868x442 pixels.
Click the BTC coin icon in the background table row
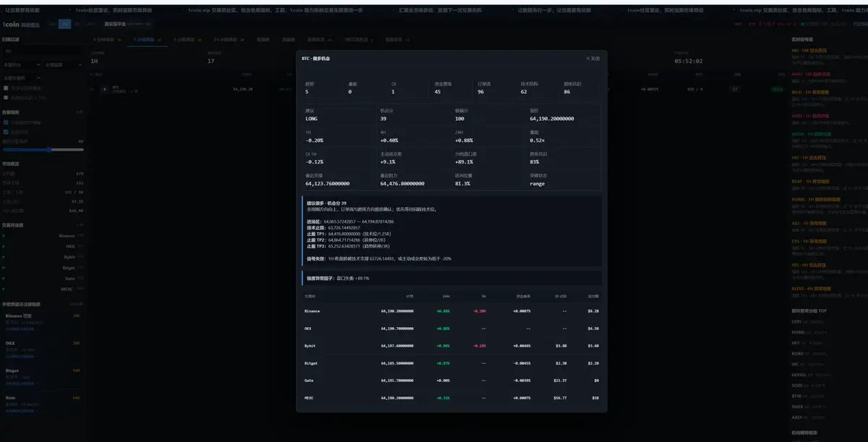pyautogui.click(x=105, y=89)
